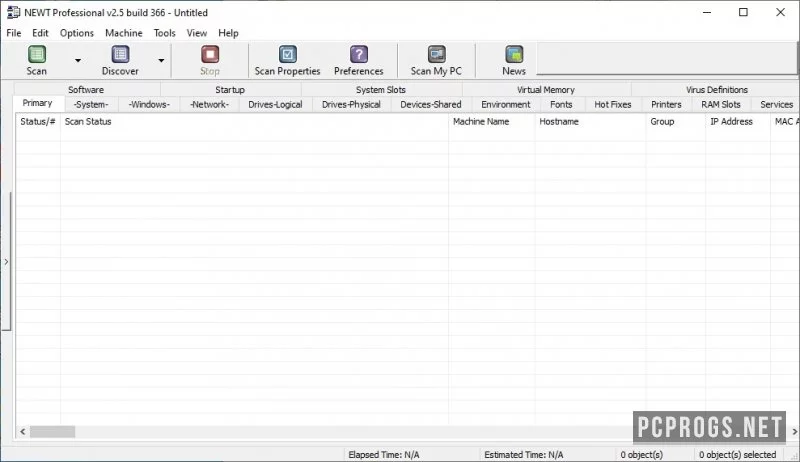Click the horizontal scrollbar left arrow
The image size is (800, 462).
point(22,432)
